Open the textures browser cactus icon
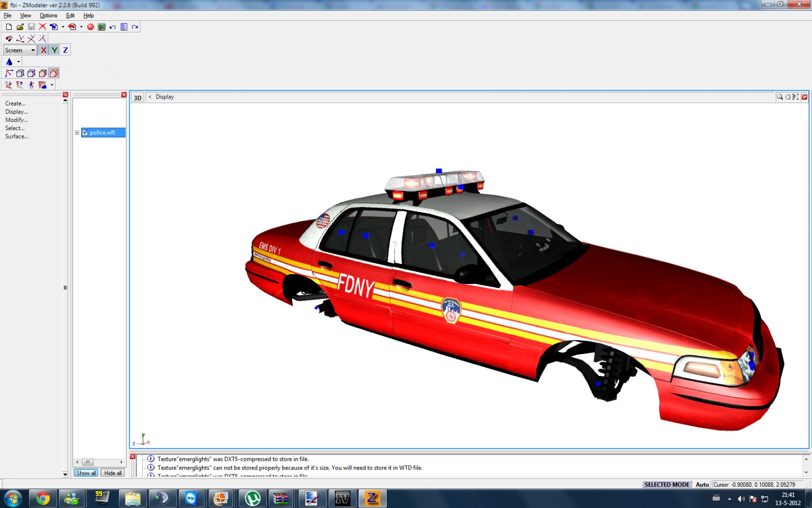The width and height of the screenshot is (812, 508). click(101, 27)
